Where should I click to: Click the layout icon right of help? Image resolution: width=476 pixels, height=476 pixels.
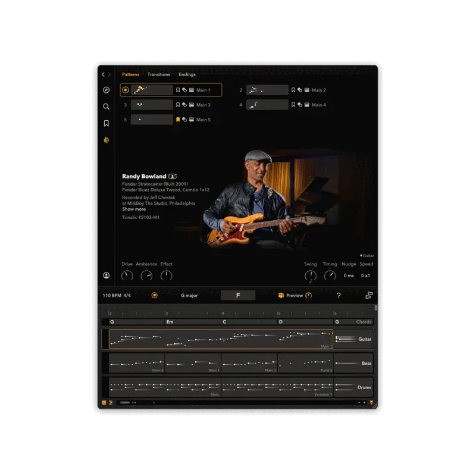pyautogui.click(x=369, y=295)
